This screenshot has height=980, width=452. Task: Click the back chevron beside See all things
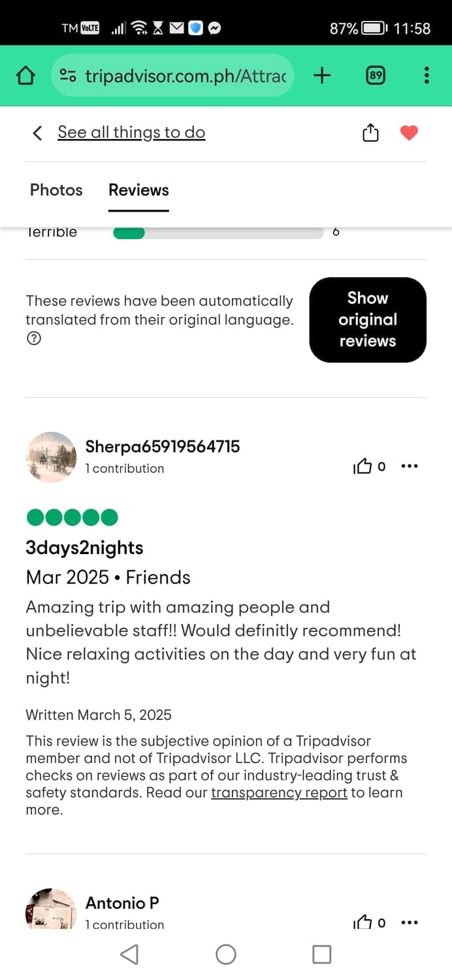tap(37, 133)
